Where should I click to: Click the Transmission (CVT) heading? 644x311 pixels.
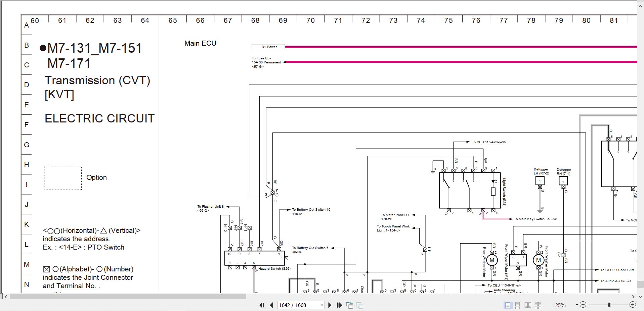tap(97, 81)
